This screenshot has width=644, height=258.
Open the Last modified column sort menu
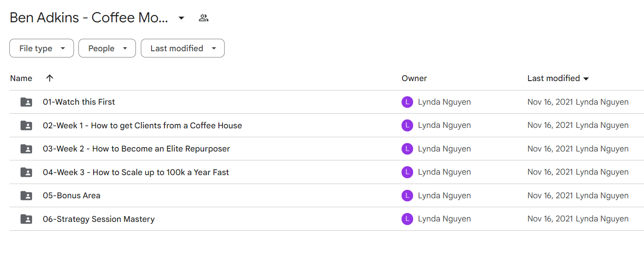tap(558, 78)
